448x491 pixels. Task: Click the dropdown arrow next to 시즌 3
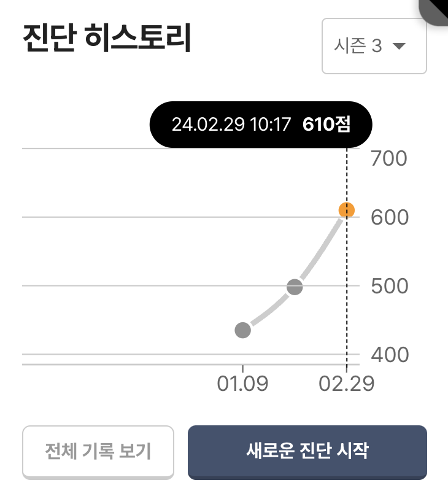tap(399, 47)
